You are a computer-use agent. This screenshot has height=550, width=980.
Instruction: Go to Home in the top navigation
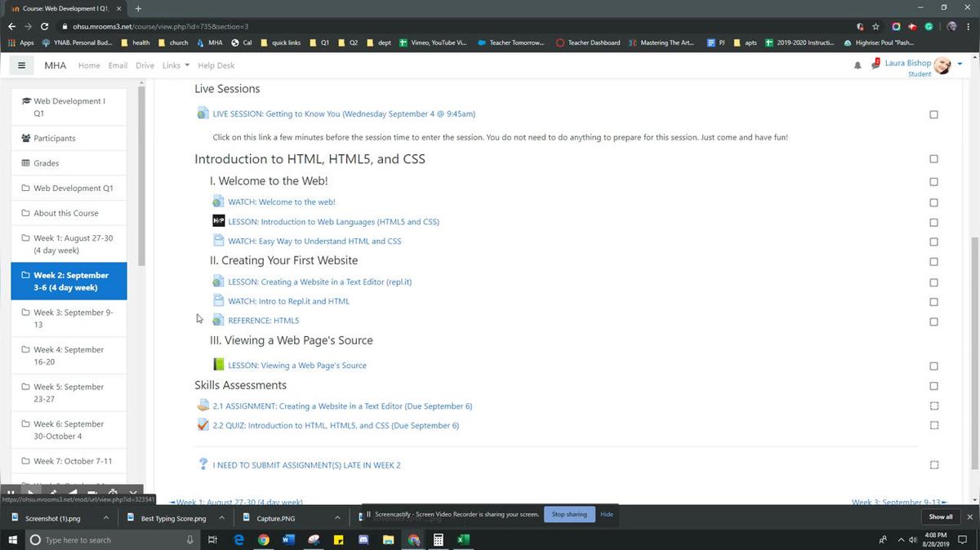click(x=89, y=65)
